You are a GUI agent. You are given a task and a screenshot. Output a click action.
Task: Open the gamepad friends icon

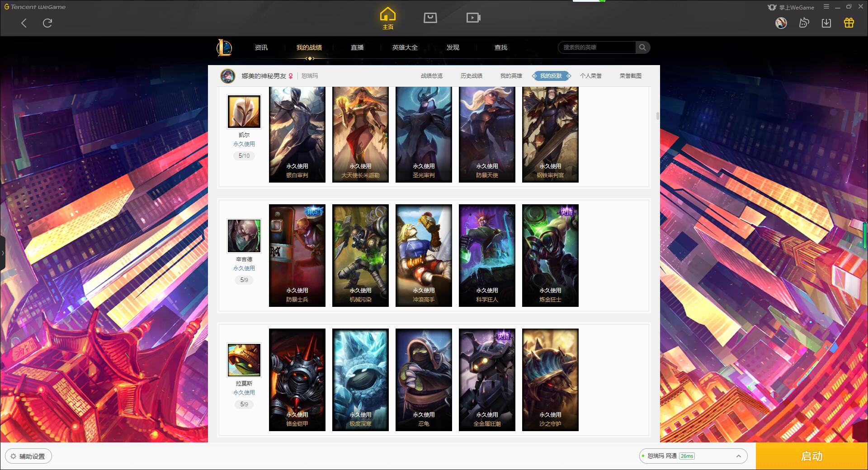pos(804,23)
